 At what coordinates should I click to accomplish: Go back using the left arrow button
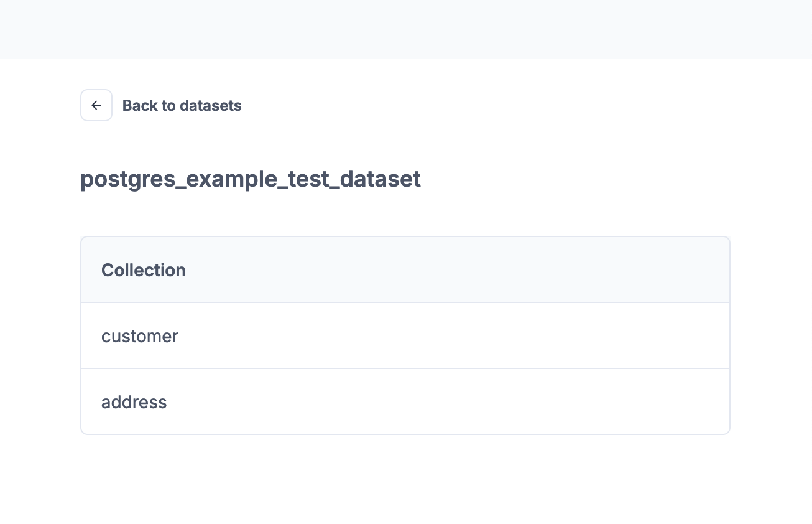point(96,105)
